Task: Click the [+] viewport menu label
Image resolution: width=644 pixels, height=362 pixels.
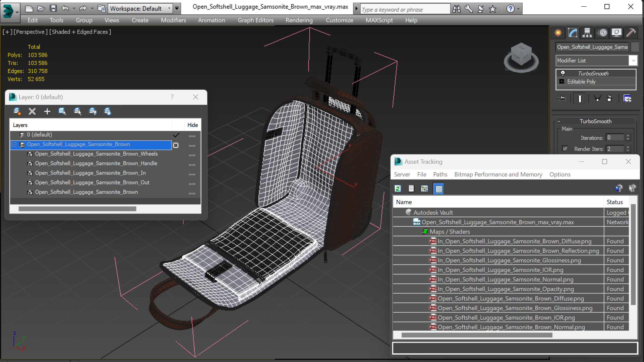Action: pyautogui.click(x=7, y=32)
